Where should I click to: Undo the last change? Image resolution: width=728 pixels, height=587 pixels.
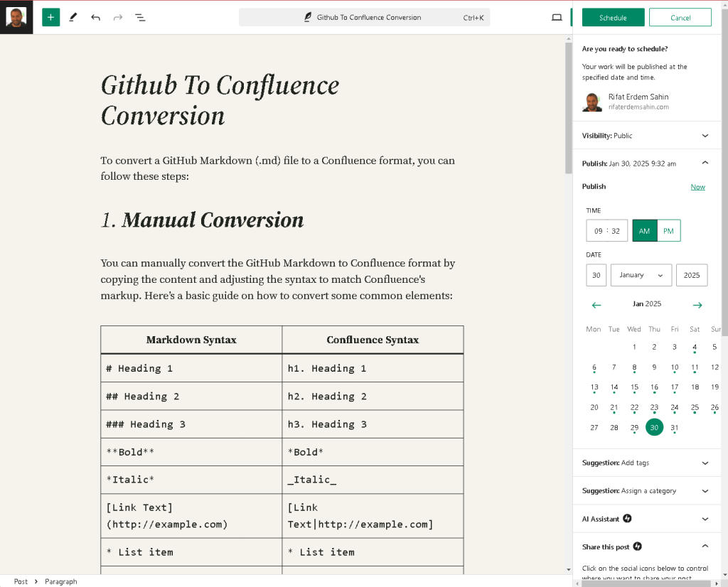pyautogui.click(x=96, y=18)
